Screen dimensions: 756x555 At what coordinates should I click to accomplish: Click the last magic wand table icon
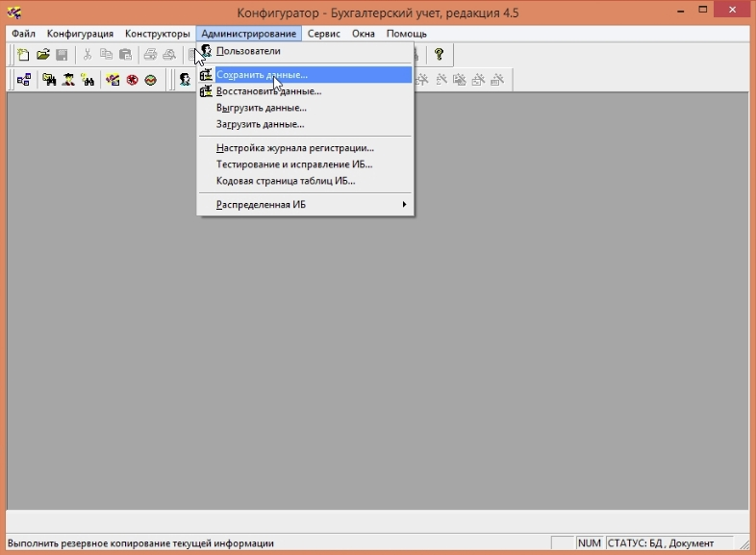point(497,80)
